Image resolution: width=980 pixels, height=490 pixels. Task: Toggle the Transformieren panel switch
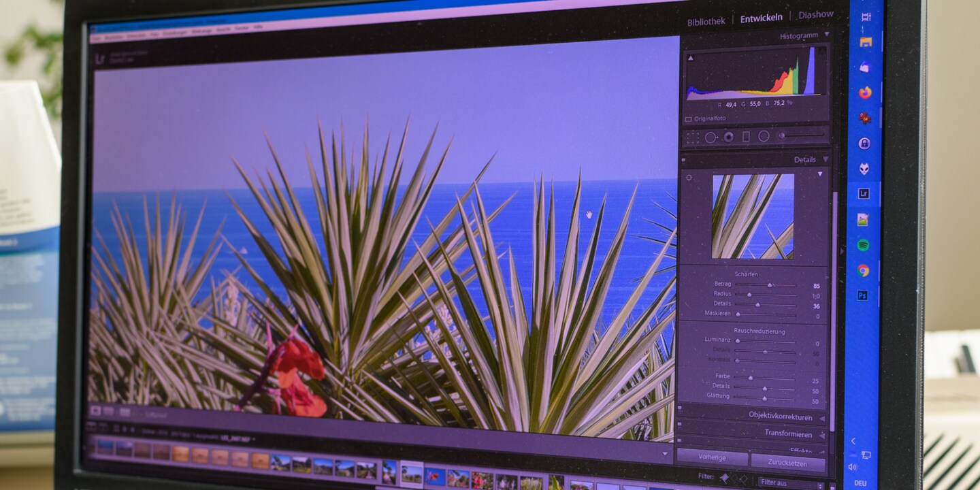[x=679, y=427]
